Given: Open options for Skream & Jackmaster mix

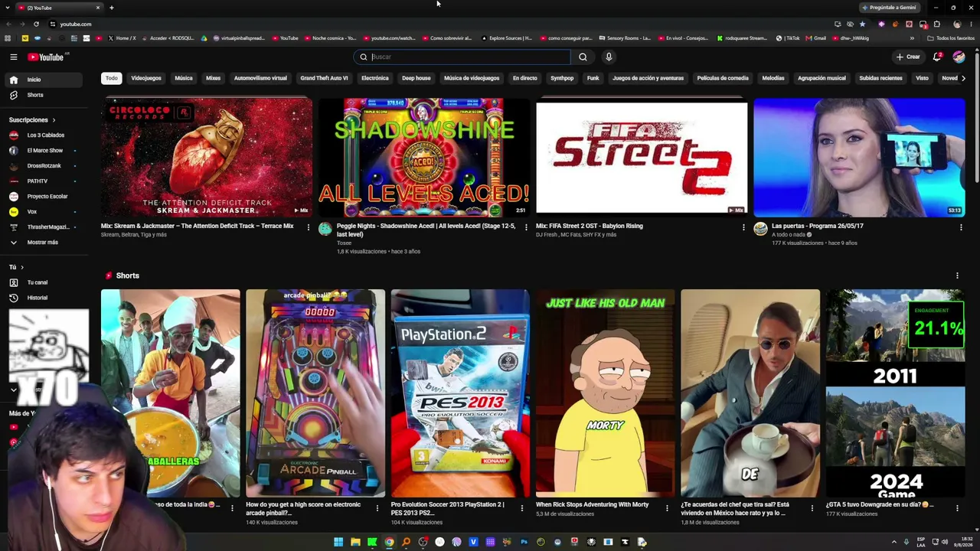Looking at the screenshot, I should 309,227.
